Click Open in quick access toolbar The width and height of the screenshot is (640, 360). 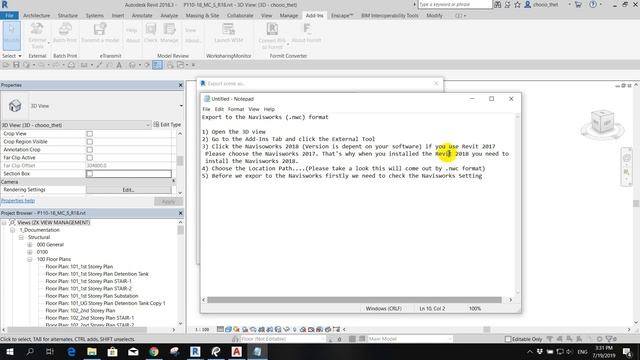6,65
